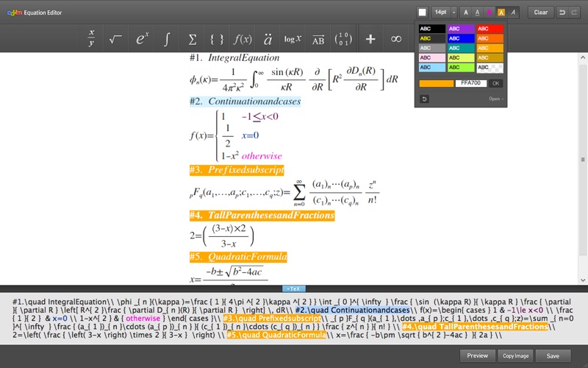Click the Preview button
588x368 pixels.
477,355
